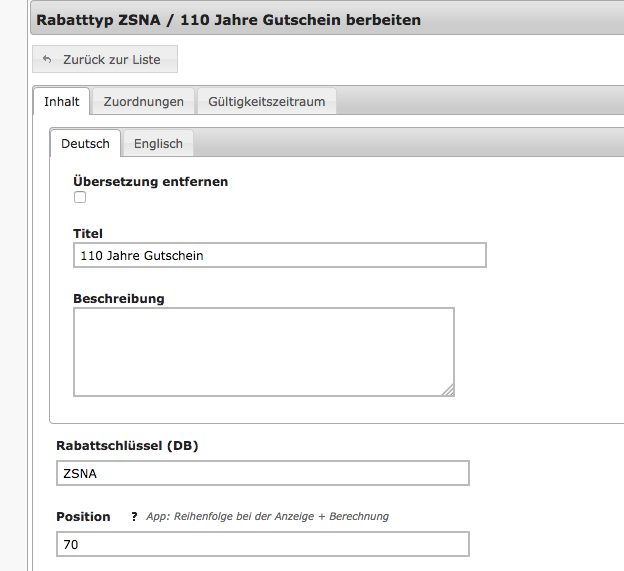Viewport: 624px width, 571px height.
Task: Switch to the Englisch language tab
Action: coord(158,144)
